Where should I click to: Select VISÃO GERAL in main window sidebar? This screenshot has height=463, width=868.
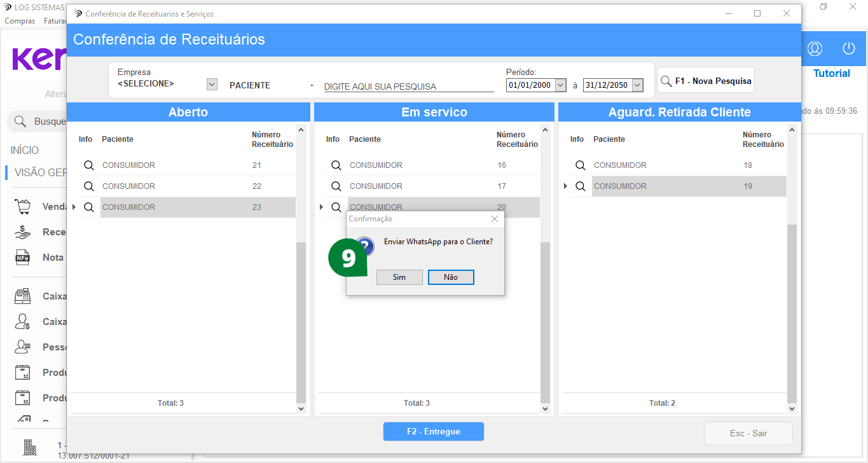40,172
